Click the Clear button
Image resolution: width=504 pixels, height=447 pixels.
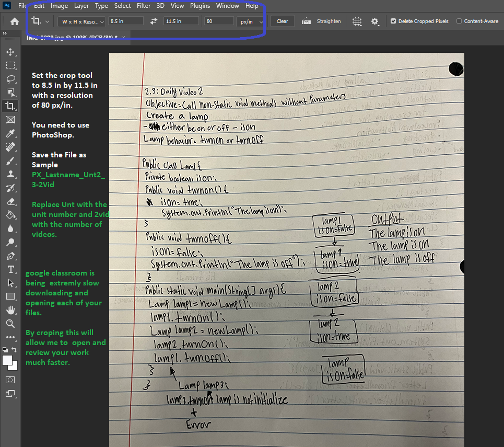[x=282, y=21]
